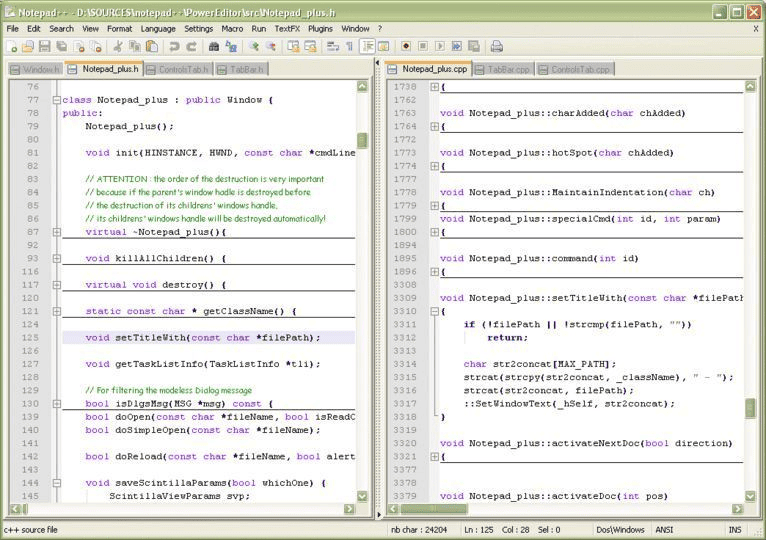Screen dimensions: 766x540
Task: Expand the command fold at line 1896
Action: click(434, 272)
